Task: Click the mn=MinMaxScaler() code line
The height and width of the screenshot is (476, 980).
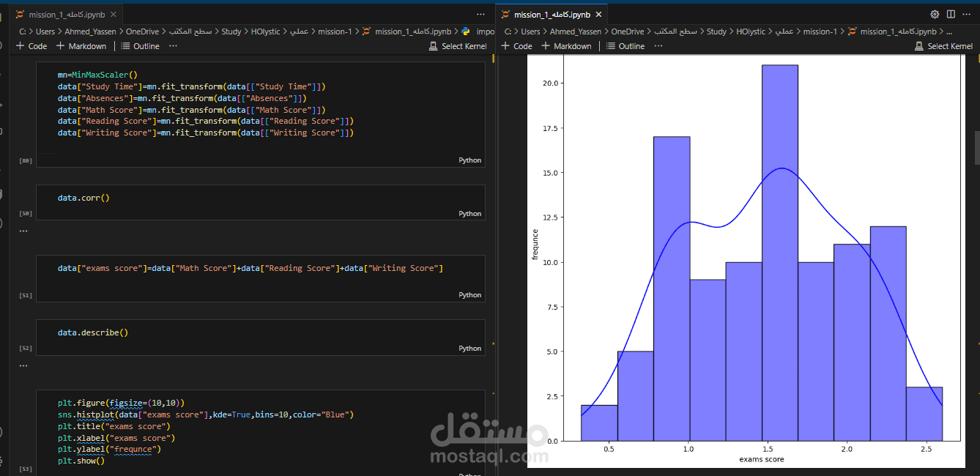Action: (x=97, y=75)
